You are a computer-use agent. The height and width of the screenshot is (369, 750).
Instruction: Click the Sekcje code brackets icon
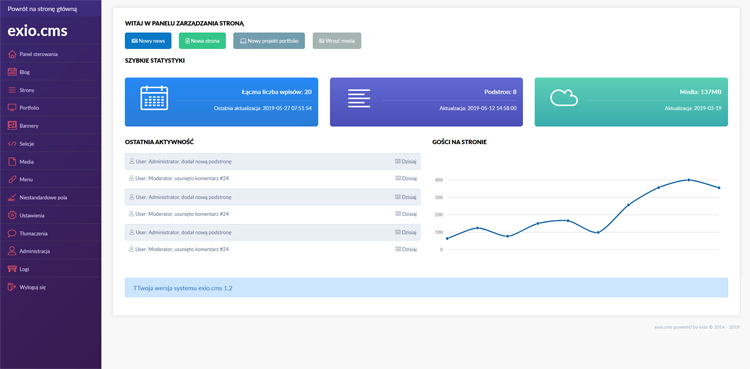point(12,144)
